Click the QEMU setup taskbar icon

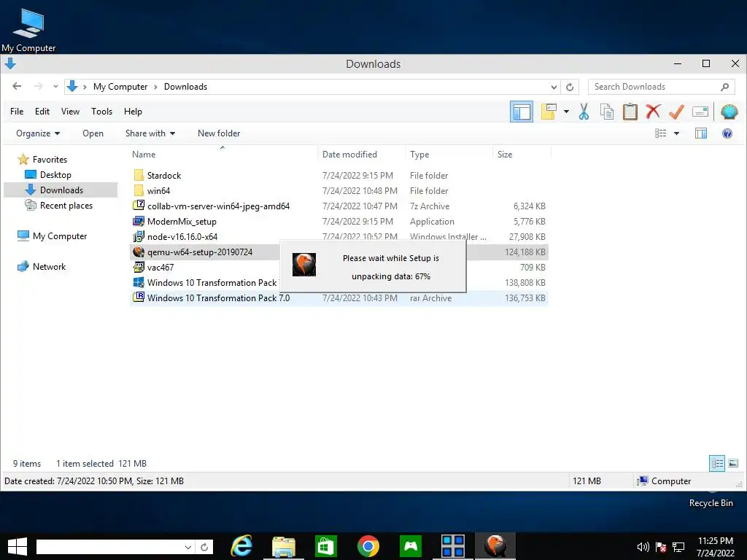tap(495, 546)
